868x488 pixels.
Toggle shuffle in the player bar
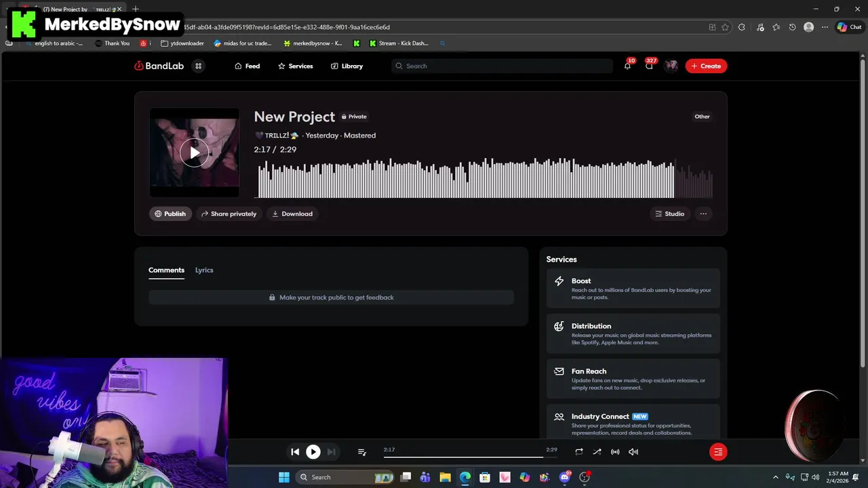pyautogui.click(x=597, y=451)
